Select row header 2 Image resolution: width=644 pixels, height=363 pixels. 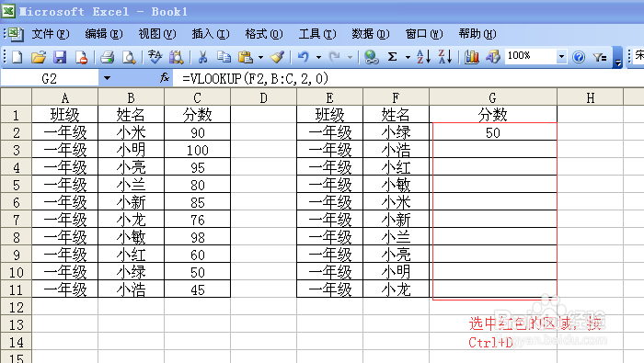coord(16,132)
